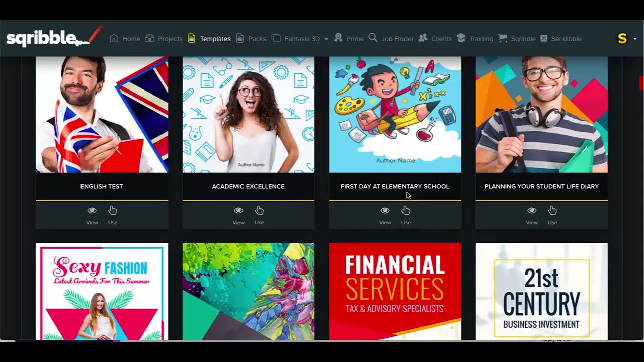644x362 pixels.
Task: Click the Fantasia 3D icon
Action: (276, 38)
